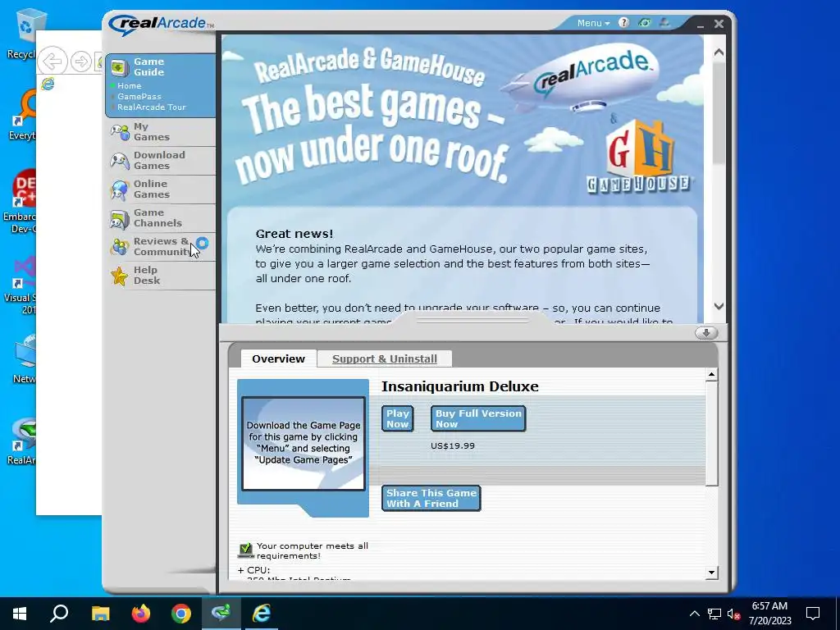Click the muted volume tray icon
Screen dimensions: 840x630
tap(733, 614)
